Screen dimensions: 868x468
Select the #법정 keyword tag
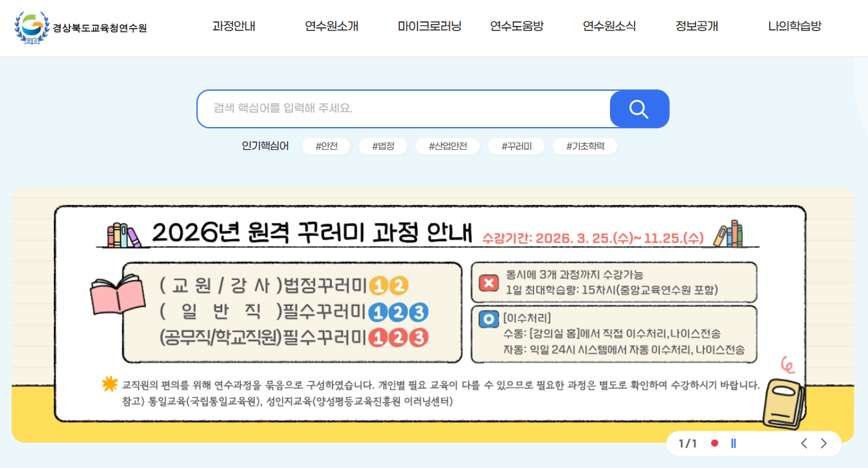[383, 146]
